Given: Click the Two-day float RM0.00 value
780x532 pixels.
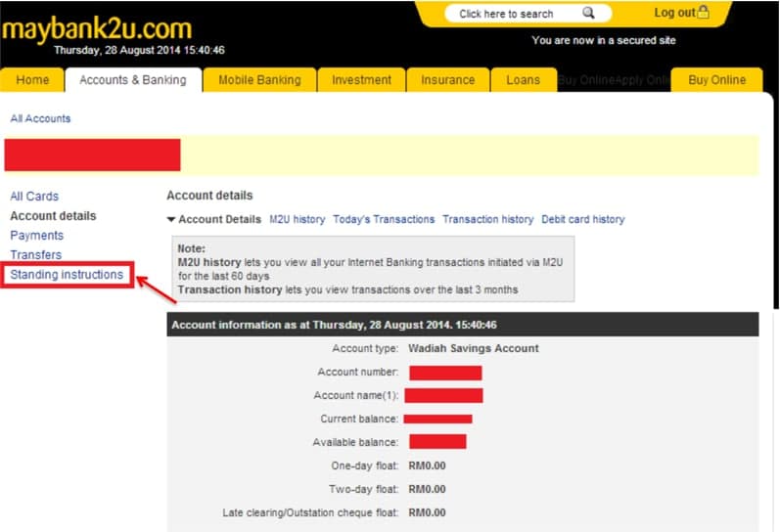Looking at the screenshot, I should (x=427, y=489).
